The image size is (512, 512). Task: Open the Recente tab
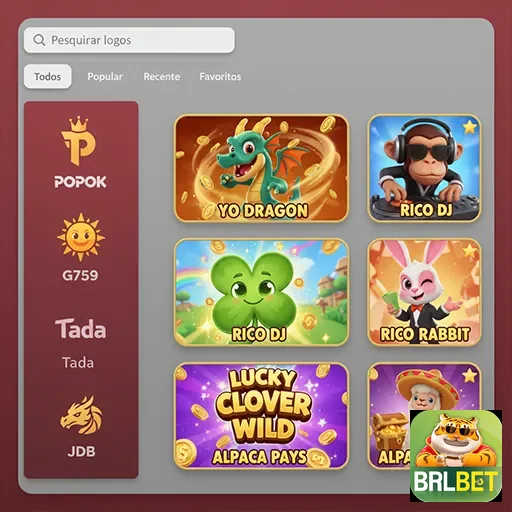click(x=162, y=76)
